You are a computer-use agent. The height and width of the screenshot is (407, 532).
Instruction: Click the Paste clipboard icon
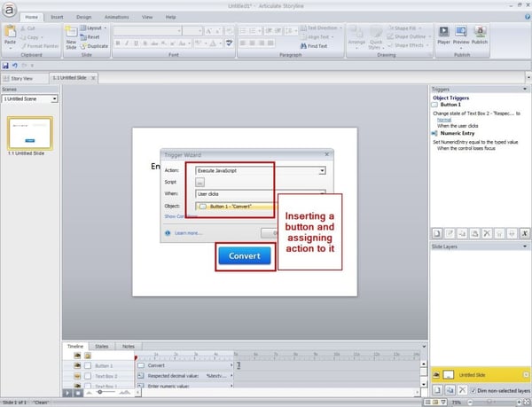[x=10, y=31]
